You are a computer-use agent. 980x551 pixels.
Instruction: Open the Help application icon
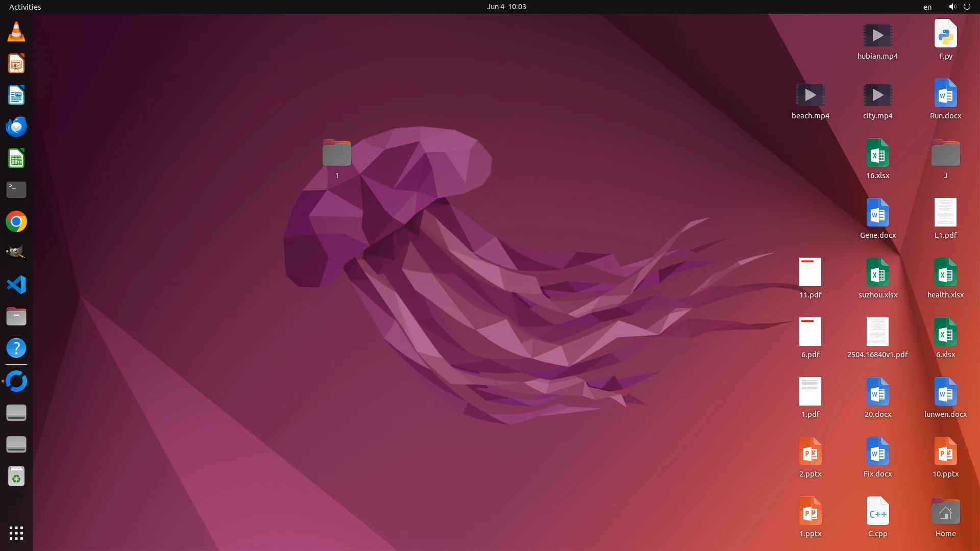click(16, 348)
